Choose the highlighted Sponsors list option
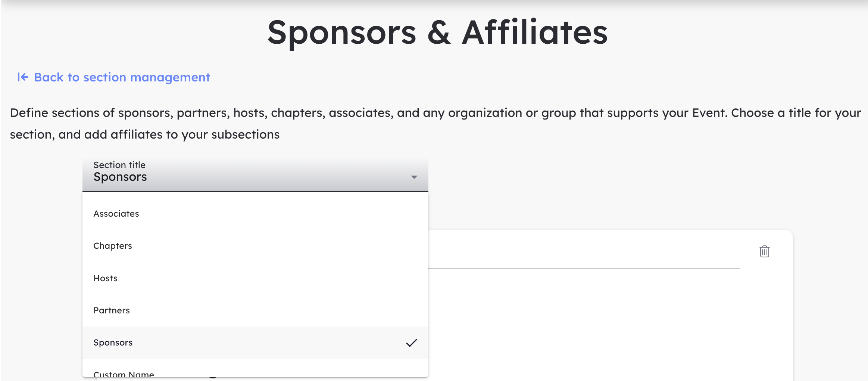 click(113, 343)
